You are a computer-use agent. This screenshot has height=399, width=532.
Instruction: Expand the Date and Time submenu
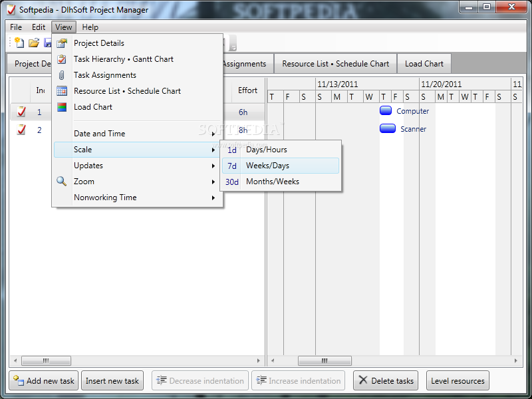coord(138,134)
